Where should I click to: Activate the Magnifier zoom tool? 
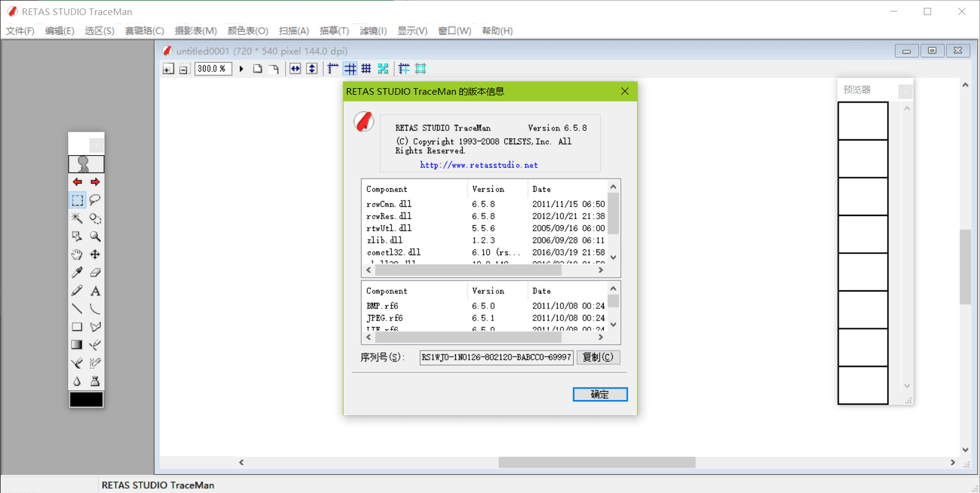[95, 237]
